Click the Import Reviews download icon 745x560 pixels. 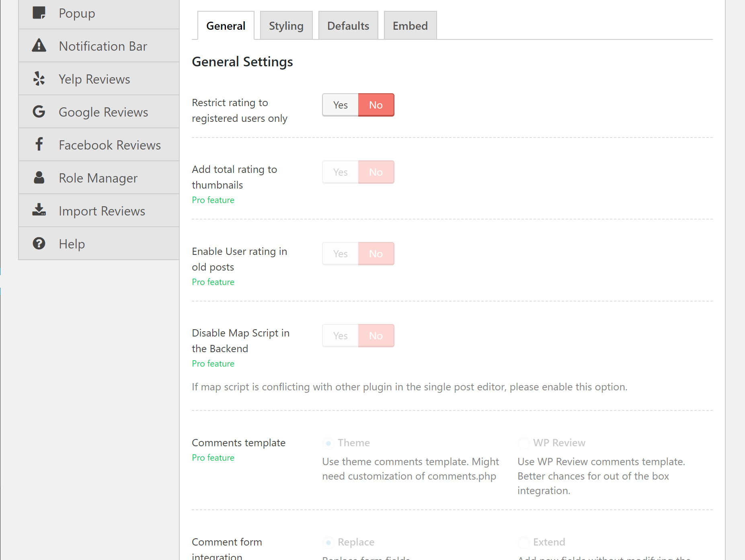[39, 211]
